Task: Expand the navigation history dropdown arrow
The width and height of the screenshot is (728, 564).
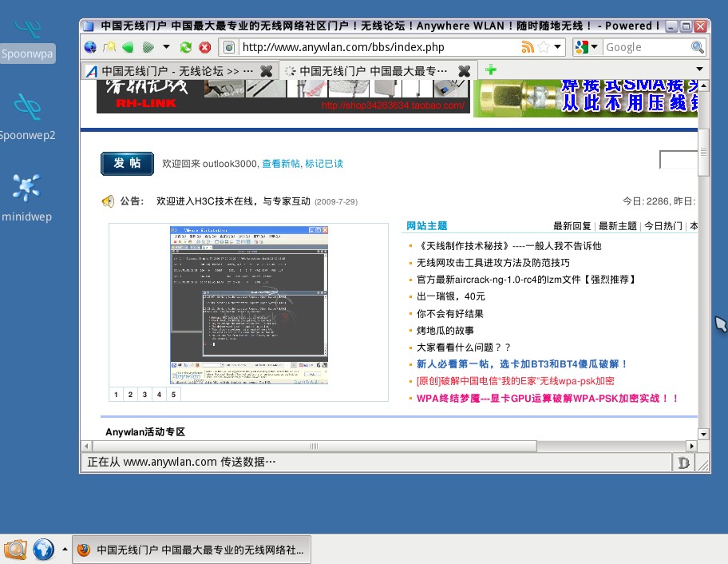Action: point(166,46)
